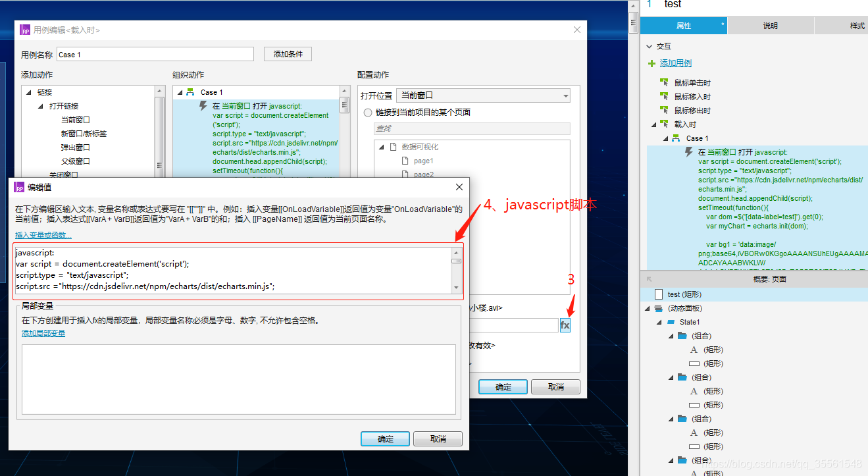868x476 pixels.
Task: Collapse Case 1 in the 组织动作 tree
Action: 180,92
